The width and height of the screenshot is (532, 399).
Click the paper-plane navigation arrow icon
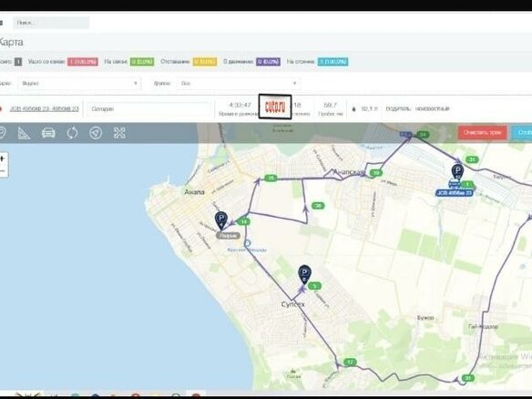point(96,133)
